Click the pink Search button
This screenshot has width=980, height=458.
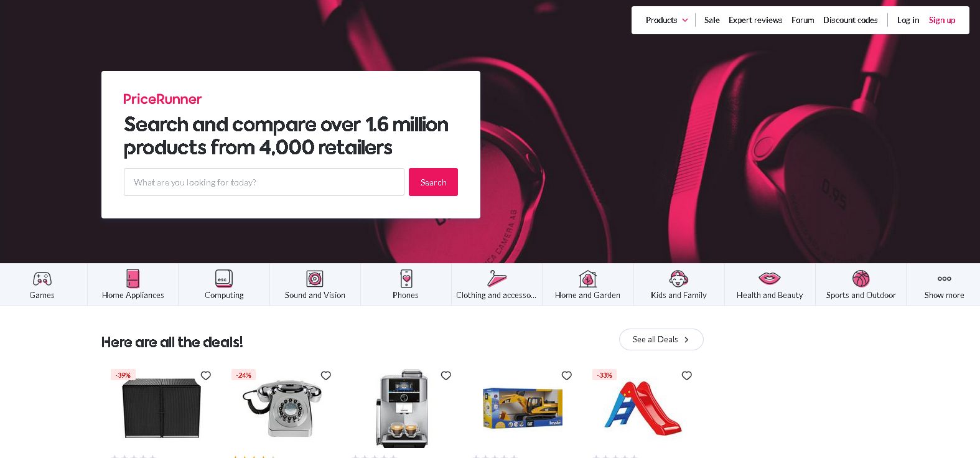[x=433, y=182]
